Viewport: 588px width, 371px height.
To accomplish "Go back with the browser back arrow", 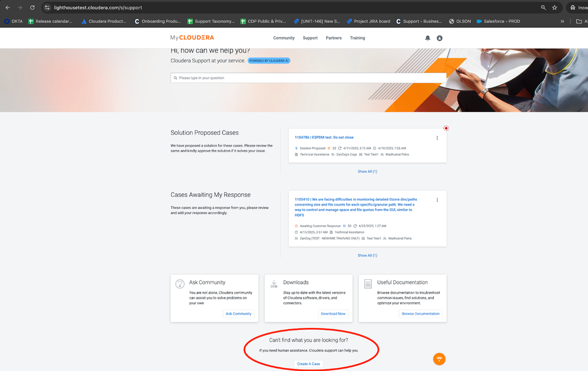I will tap(8, 8).
